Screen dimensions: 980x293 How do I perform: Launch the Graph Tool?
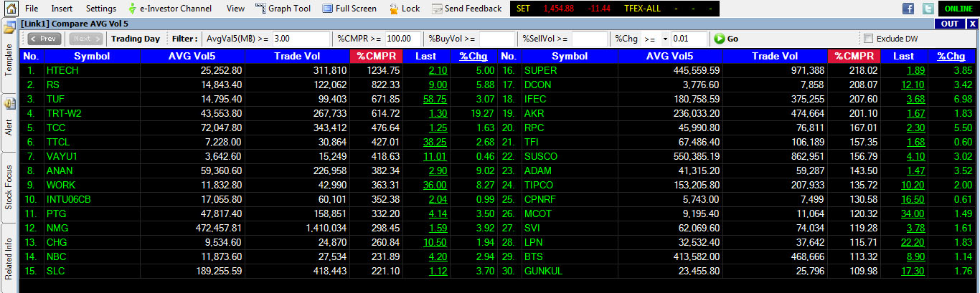[x=283, y=9]
